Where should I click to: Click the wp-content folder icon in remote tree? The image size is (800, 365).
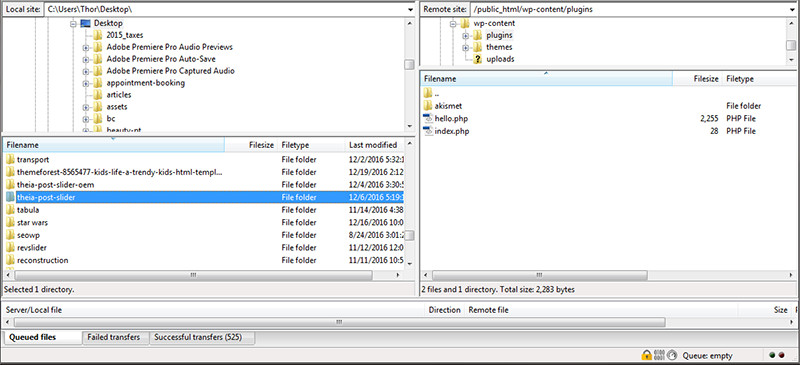464,23
